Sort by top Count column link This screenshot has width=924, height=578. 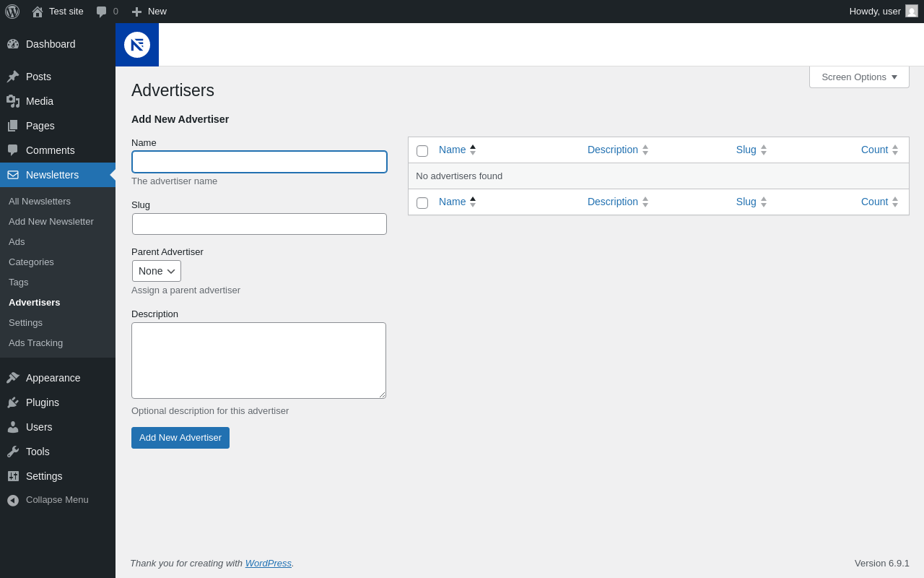pos(874,150)
